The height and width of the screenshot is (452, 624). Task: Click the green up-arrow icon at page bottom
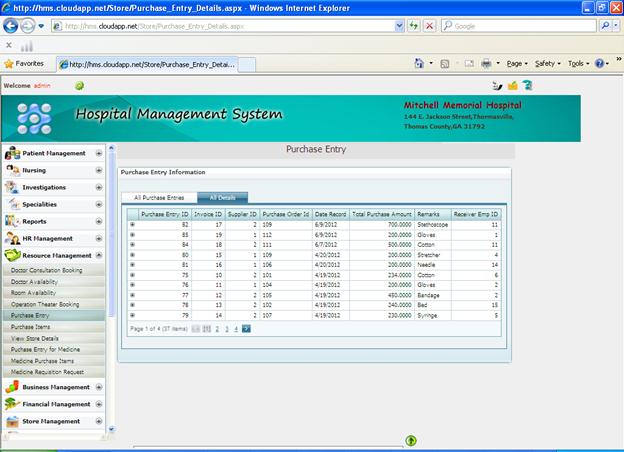click(411, 440)
